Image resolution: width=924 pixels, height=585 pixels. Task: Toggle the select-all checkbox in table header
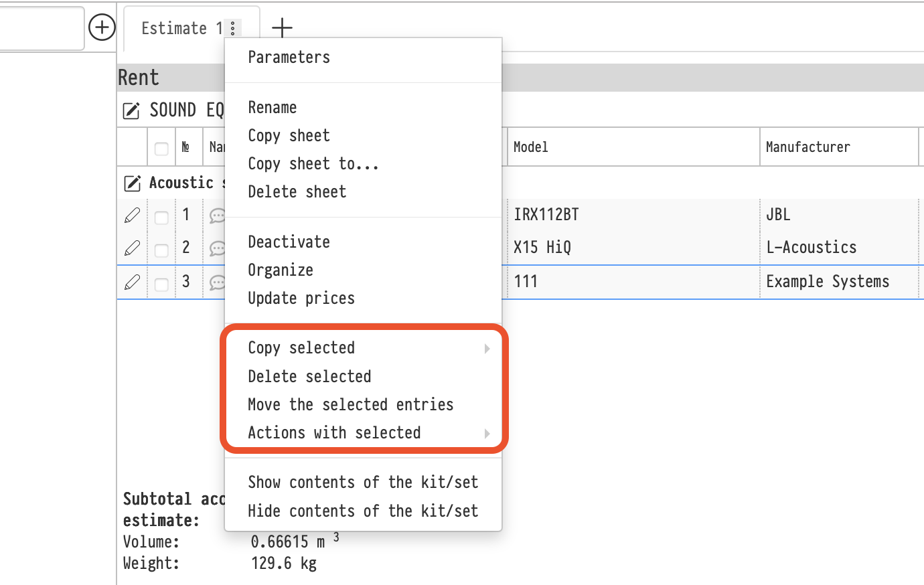(161, 148)
